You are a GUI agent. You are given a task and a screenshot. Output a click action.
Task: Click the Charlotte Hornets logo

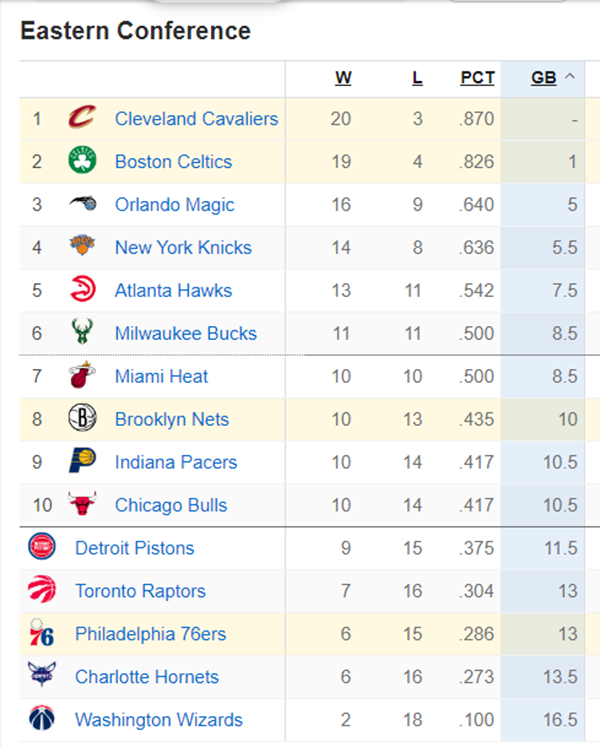click(x=41, y=674)
